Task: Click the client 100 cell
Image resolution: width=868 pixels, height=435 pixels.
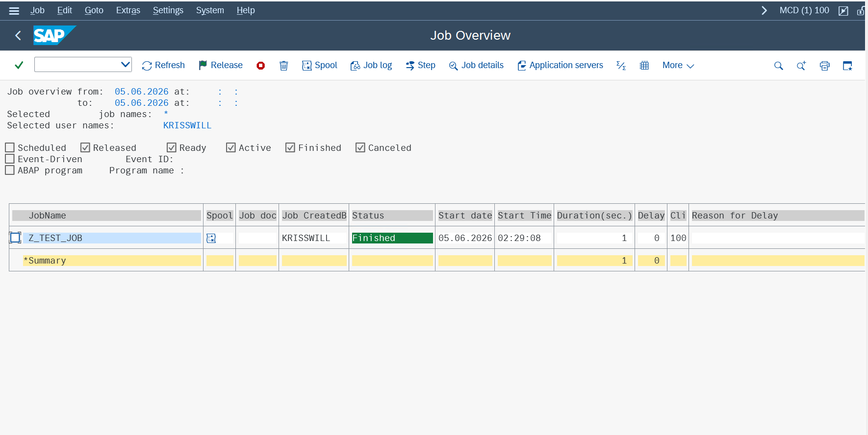Action: click(x=678, y=238)
